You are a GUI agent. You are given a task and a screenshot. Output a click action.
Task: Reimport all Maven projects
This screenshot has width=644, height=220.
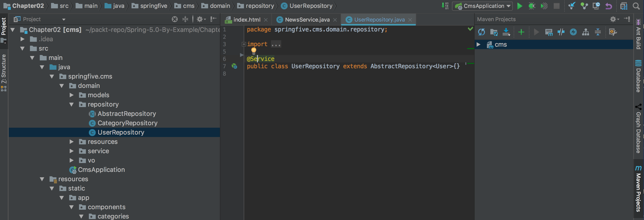point(481,32)
